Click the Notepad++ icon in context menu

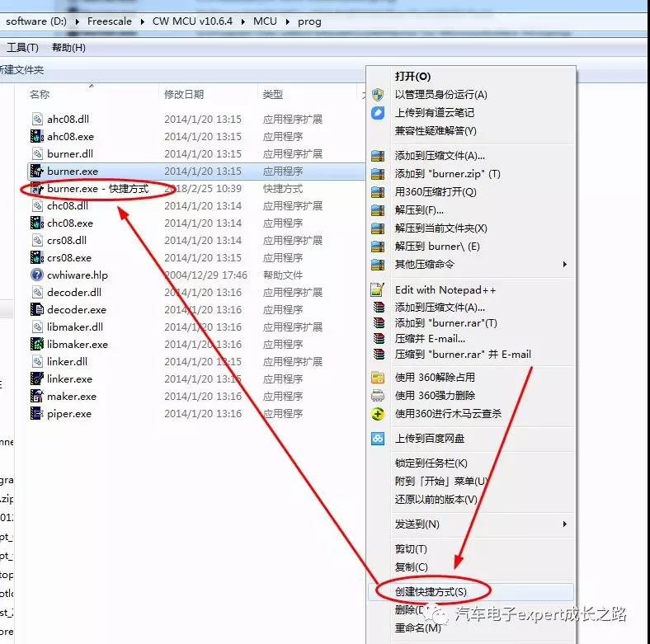click(x=378, y=289)
